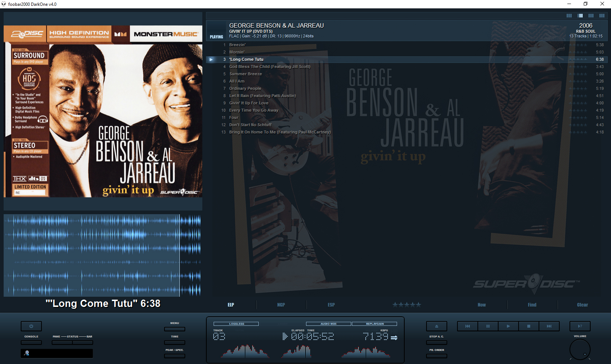The width and height of the screenshot is (611, 364).
Task: Click the play button in transport bar
Action: click(x=508, y=326)
